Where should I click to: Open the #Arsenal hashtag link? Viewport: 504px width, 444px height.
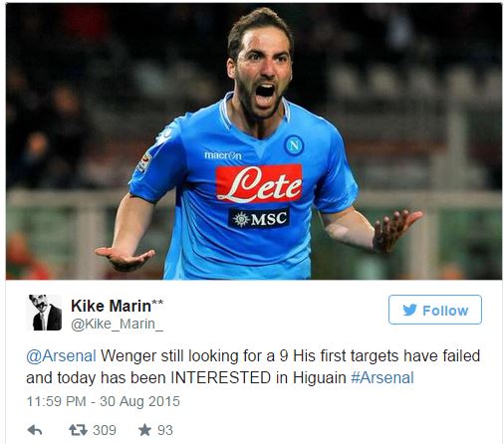click(x=382, y=378)
